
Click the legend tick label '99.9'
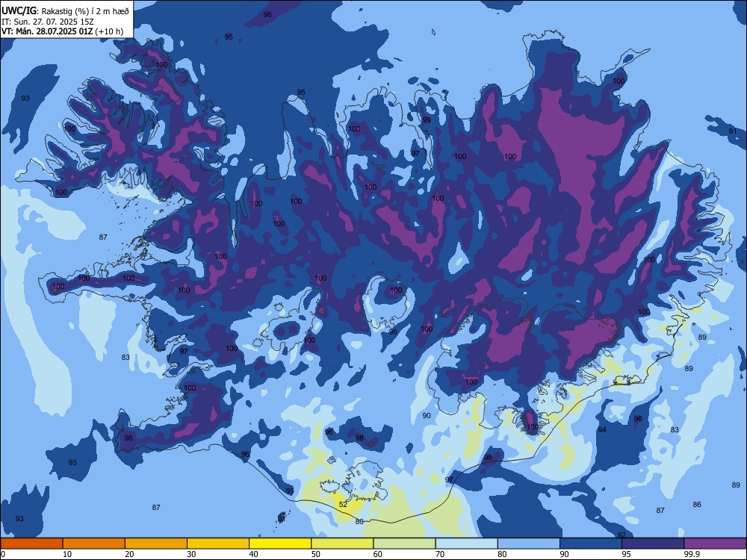tap(692, 554)
